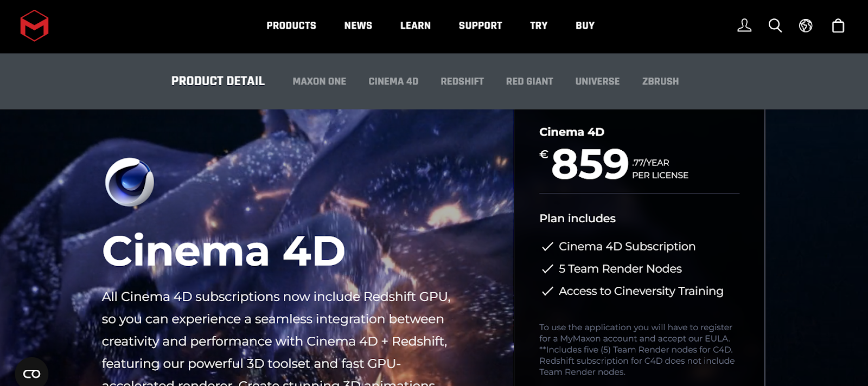The image size is (868, 386).
Task: Switch to the UNIVERSE tab
Action: tap(597, 81)
